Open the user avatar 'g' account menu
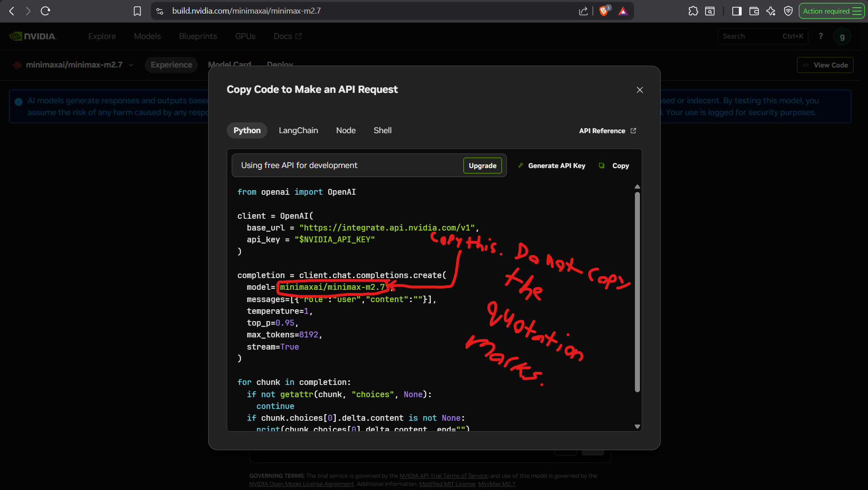The width and height of the screenshot is (868, 490). coord(842,37)
